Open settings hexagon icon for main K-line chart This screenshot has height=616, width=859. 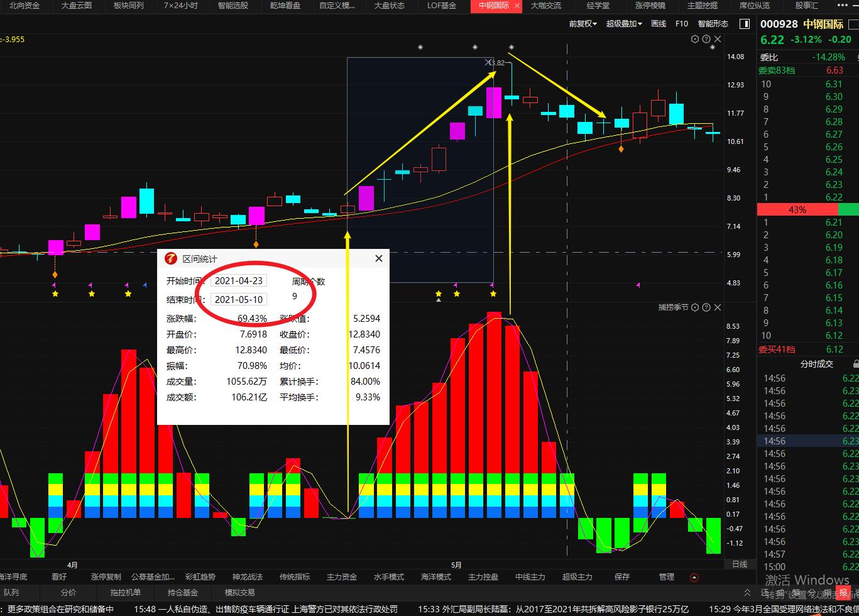click(x=694, y=39)
